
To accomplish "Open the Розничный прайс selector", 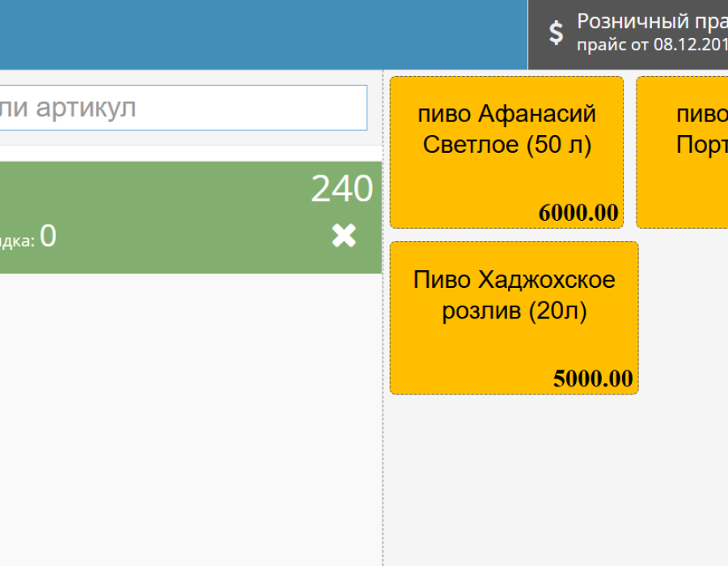I will tap(628, 35).
